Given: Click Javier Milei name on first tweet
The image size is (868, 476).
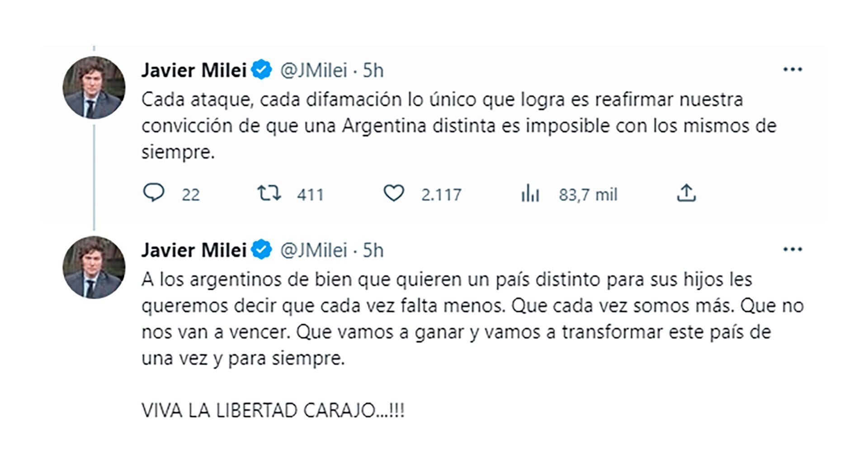Looking at the screenshot, I should coord(193,71).
